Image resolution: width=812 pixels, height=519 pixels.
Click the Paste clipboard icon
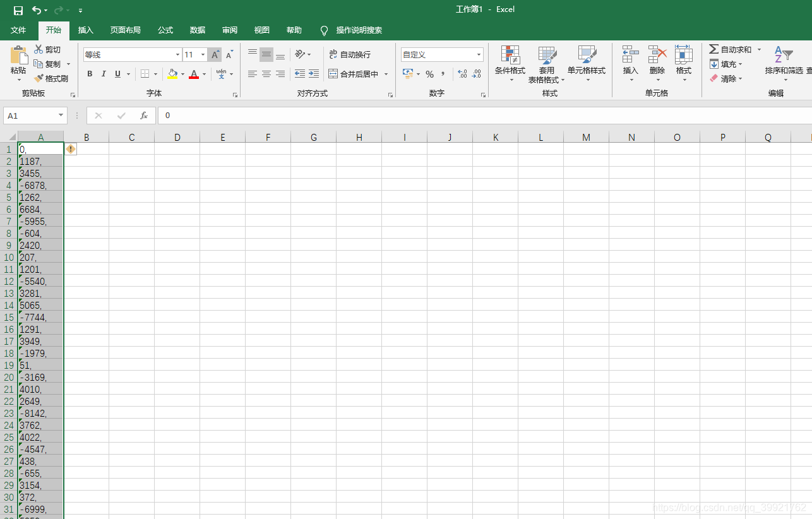tap(19, 55)
